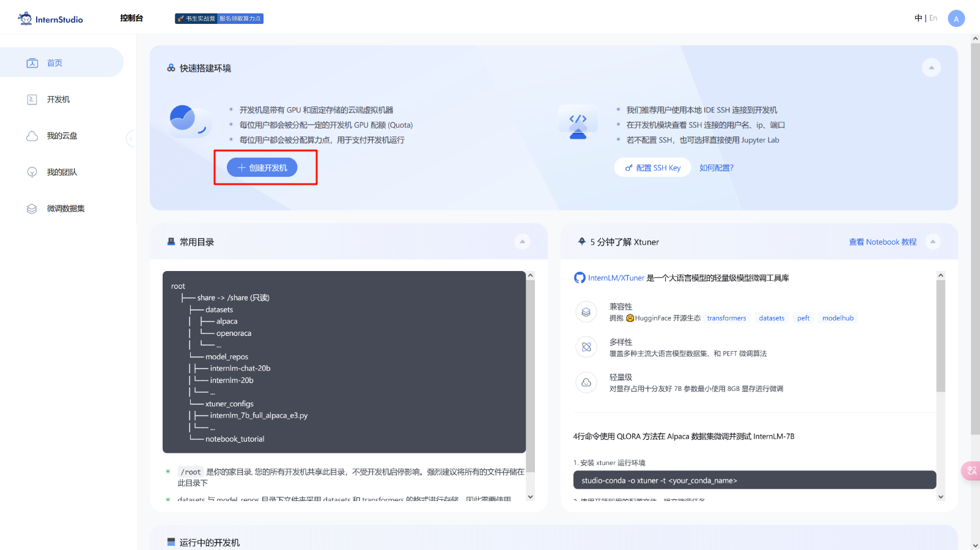Open the user avatar A
The width and height of the screenshot is (980, 550).
coord(956,18)
